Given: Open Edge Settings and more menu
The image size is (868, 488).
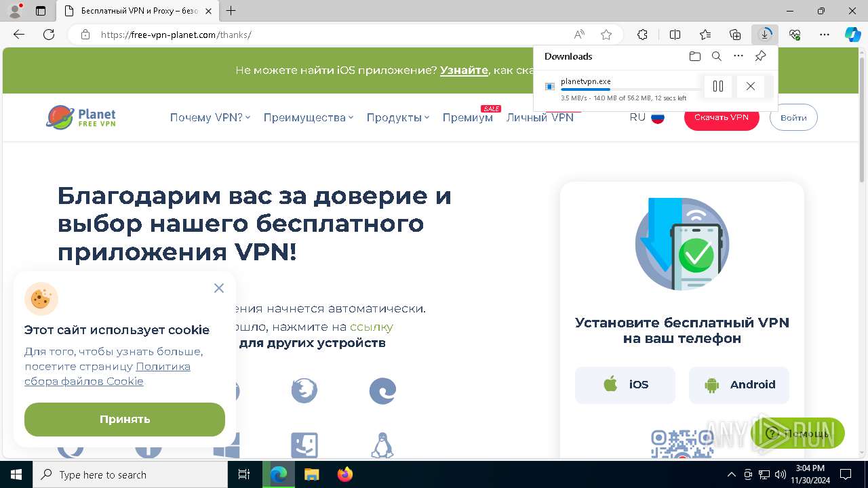Looking at the screenshot, I should point(825,35).
